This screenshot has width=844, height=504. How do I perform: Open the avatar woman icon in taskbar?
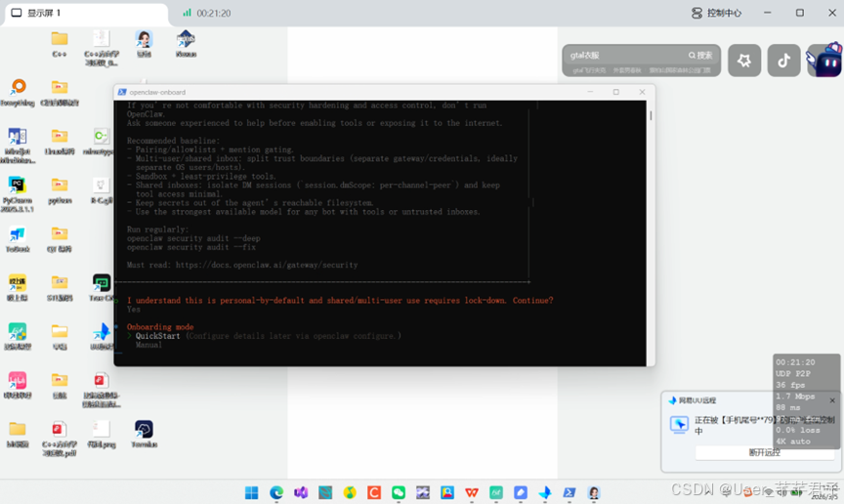point(594,492)
